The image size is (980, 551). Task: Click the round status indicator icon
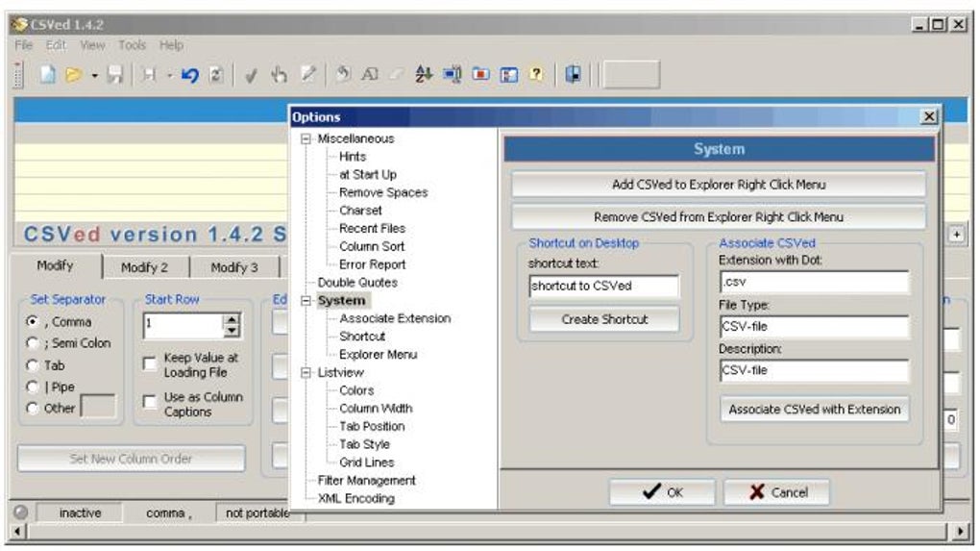click(x=20, y=513)
